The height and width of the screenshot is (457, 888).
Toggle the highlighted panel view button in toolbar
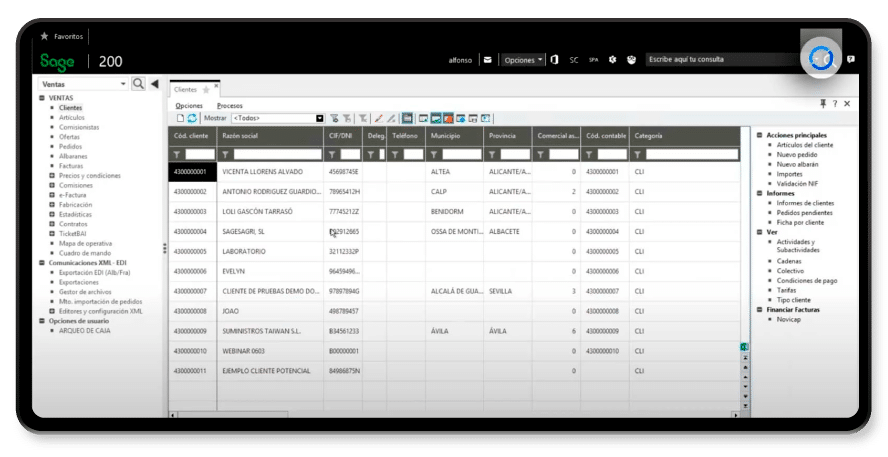point(407,118)
